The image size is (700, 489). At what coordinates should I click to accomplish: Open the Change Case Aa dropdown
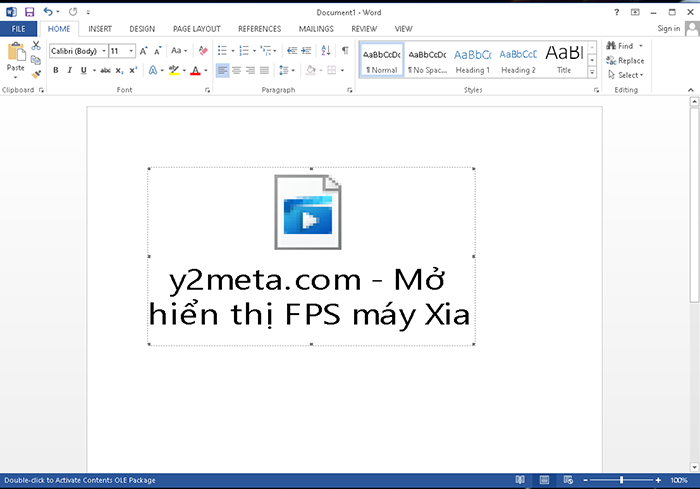179,50
